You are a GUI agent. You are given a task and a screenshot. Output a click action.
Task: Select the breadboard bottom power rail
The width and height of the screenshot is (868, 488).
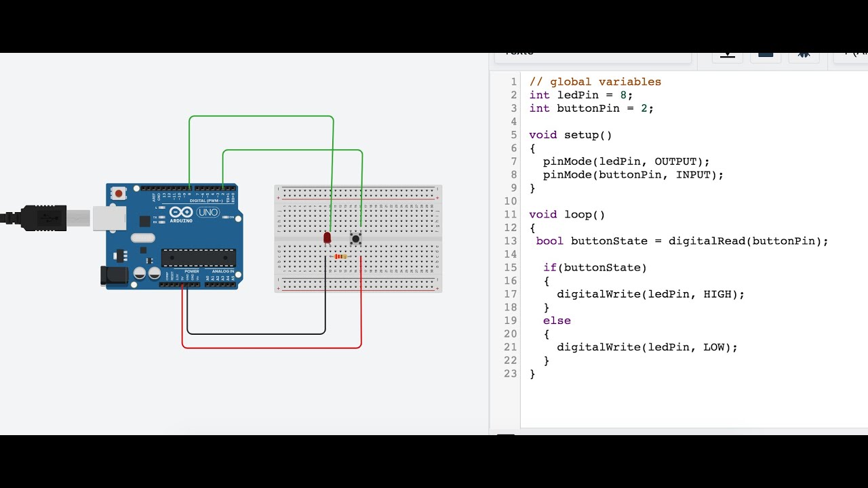tap(358, 285)
